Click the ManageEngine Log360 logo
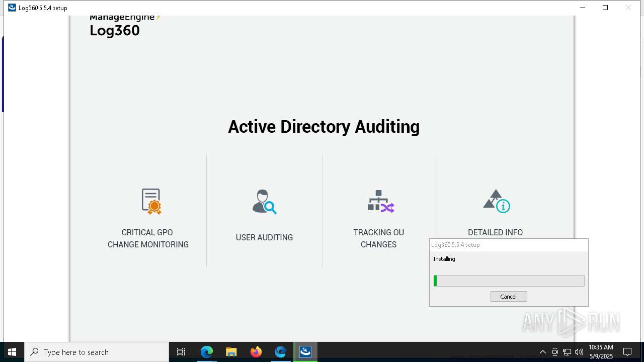Screen dimensions: 644x362 coord(125,26)
